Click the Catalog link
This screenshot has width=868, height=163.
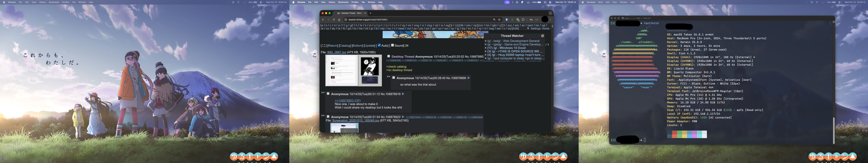click(x=345, y=46)
